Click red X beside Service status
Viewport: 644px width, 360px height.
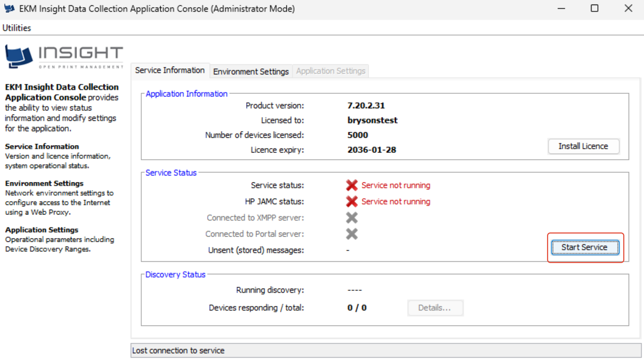[351, 185]
